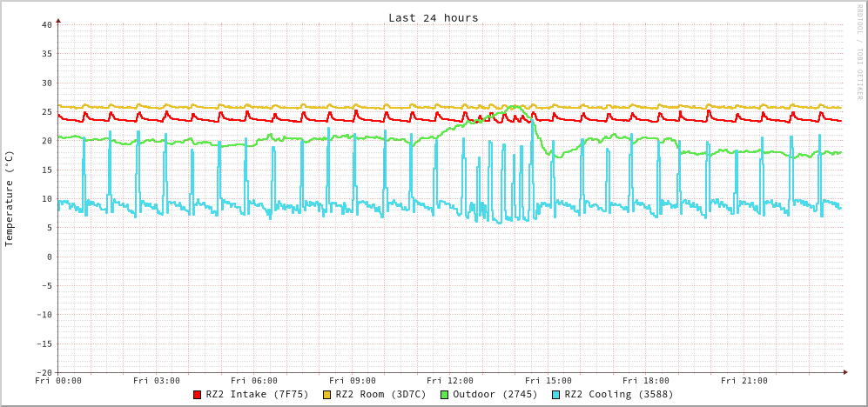This screenshot has height=407, width=868.
Task: Click the 40 value on the y-axis
Action: pos(46,24)
